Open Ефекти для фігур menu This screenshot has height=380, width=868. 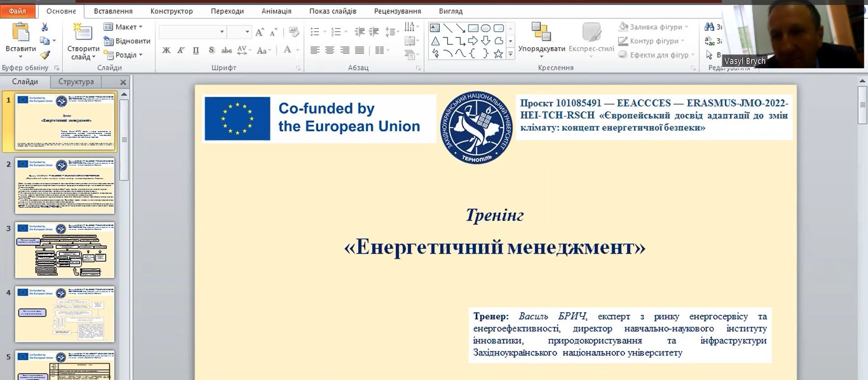(x=656, y=55)
